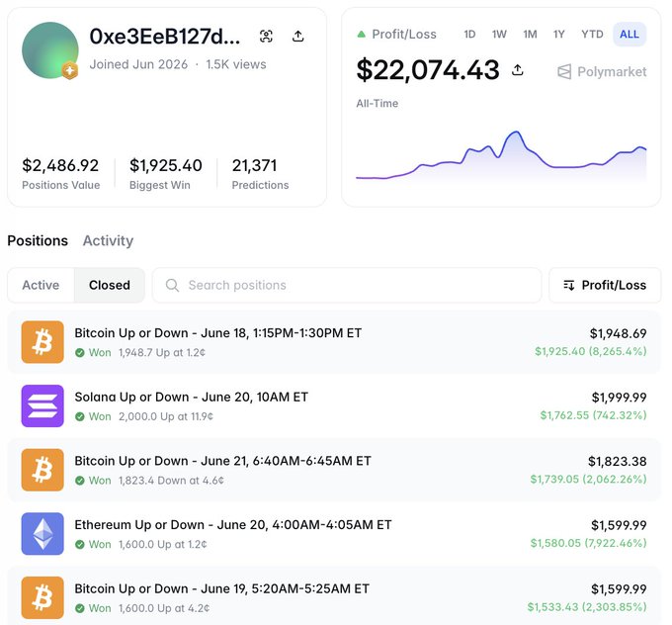Click the Solana icon for June 20 market
The image size is (672, 625).
click(x=42, y=405)
